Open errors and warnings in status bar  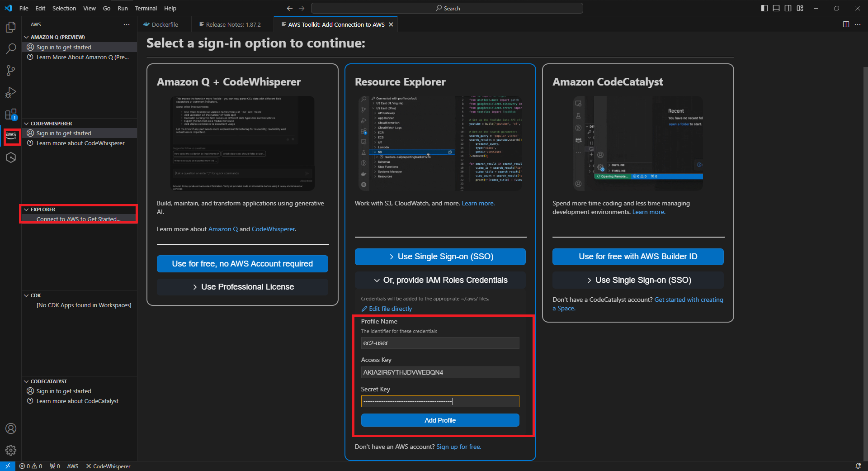click(31, 466)
